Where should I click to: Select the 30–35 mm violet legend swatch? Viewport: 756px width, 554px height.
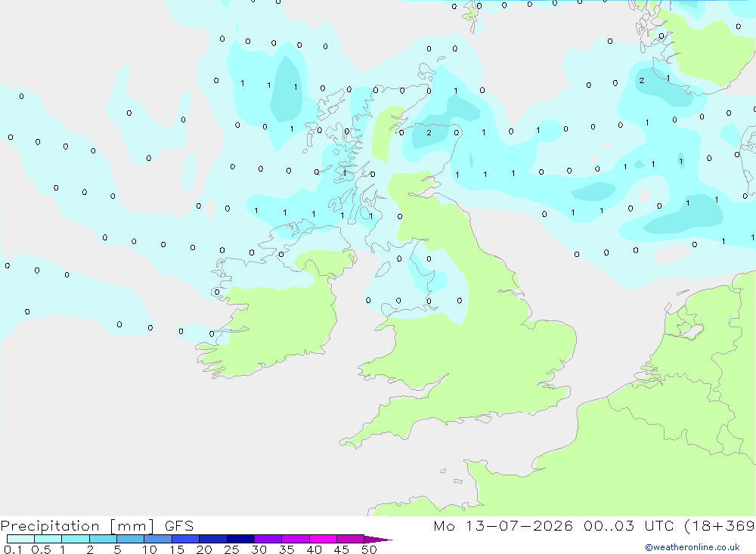click(268, 539)
